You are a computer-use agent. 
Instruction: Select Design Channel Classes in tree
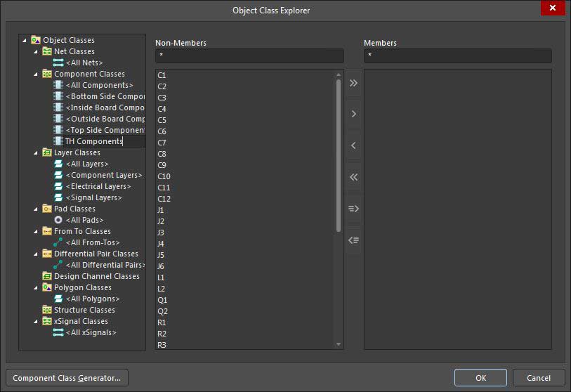(x=96, y=276)
